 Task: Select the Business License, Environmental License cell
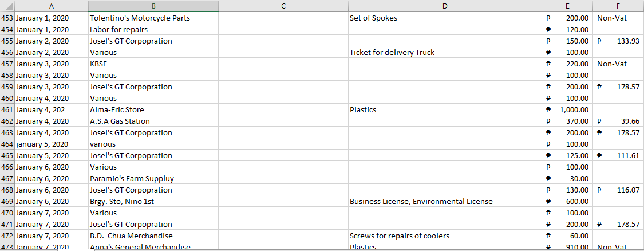coord(421,202)
